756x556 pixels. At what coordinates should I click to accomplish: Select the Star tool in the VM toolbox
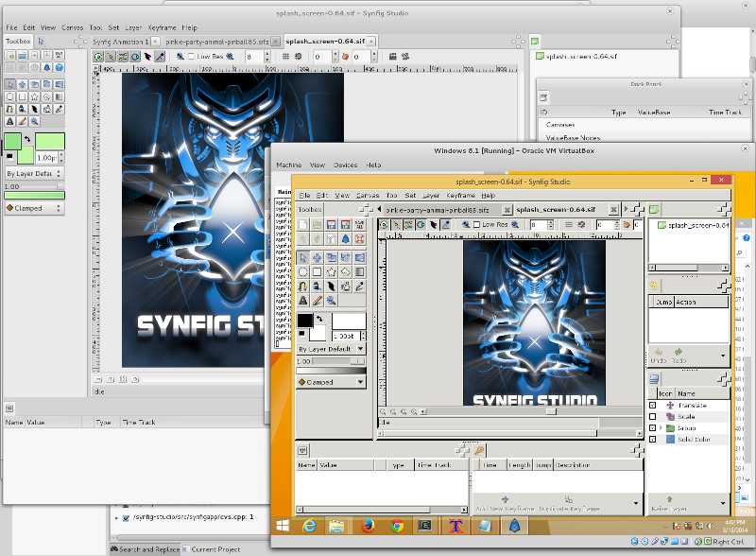tap(333, 271)
